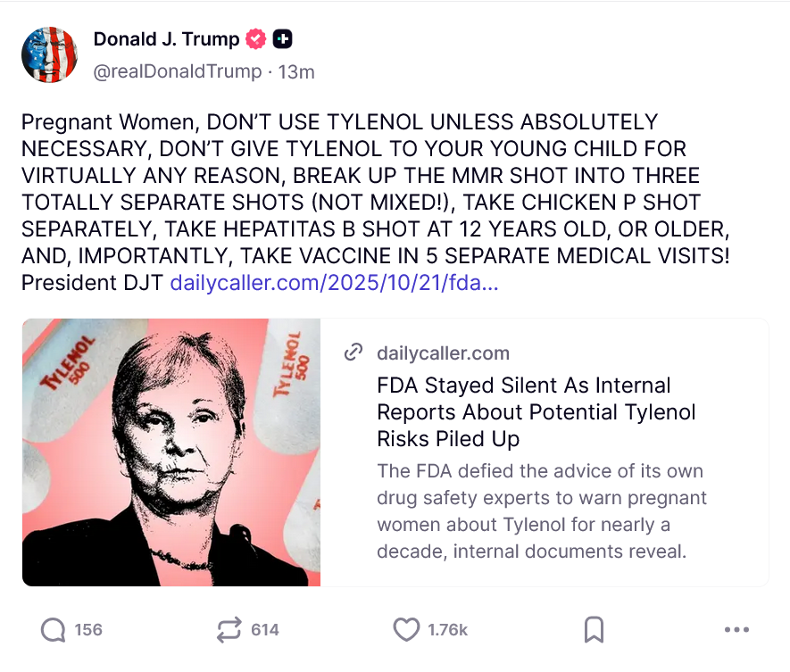
Task: Click the black plus badge next to name
Action: coord(283,38)
